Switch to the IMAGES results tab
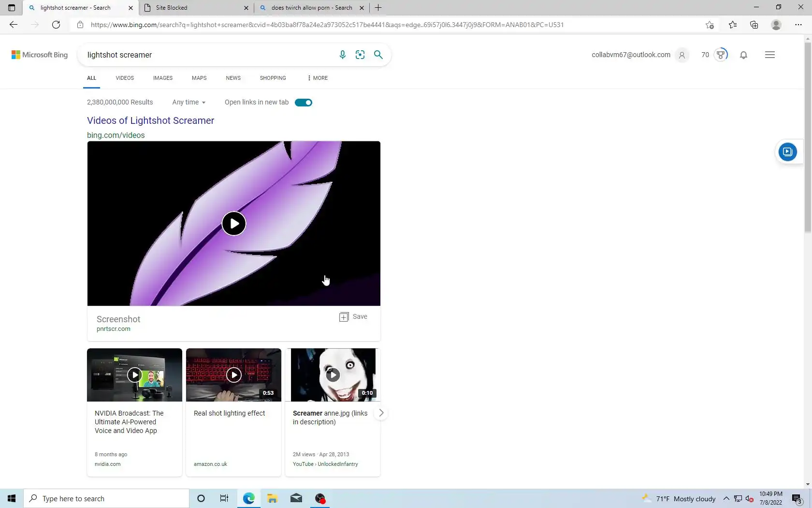The height and width of the screenshot is (508, 812). pyautogui.click(x=163, y=78)
